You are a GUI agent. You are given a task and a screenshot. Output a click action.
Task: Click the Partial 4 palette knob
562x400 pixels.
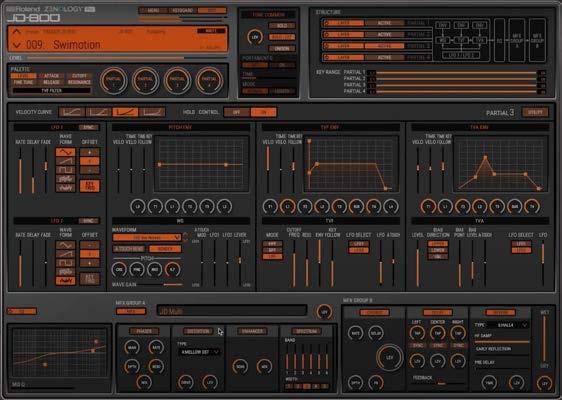pyautogui.click(x=209, y=80)
